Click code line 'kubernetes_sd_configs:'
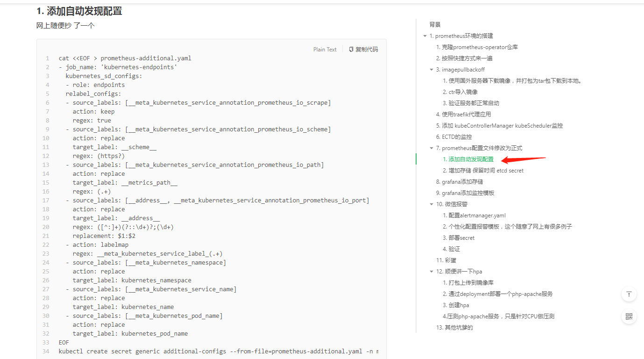The height and width of the screenshot is (359, 644). pyautogui.click(x=104, y=76)
